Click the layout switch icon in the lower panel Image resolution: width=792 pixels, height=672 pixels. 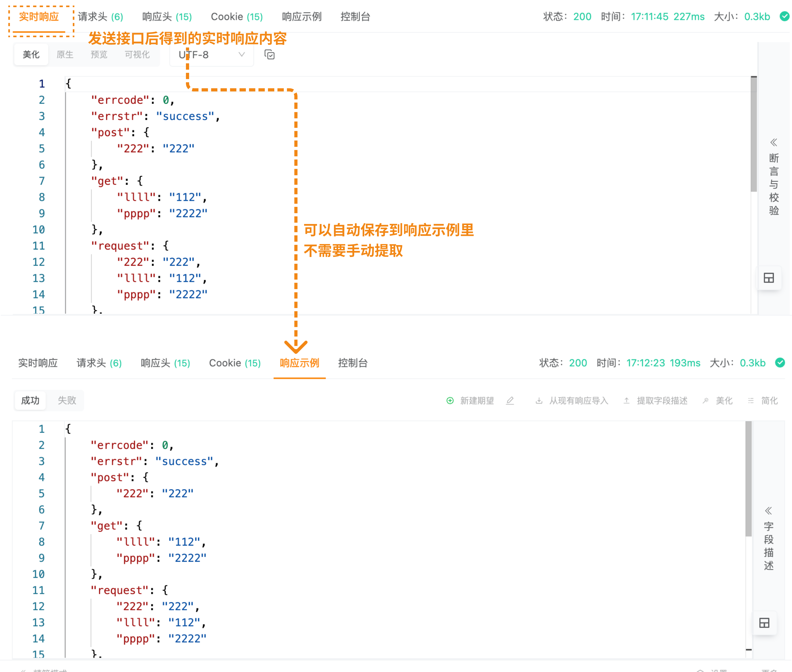pyautogui.click(x=764, y=623)
